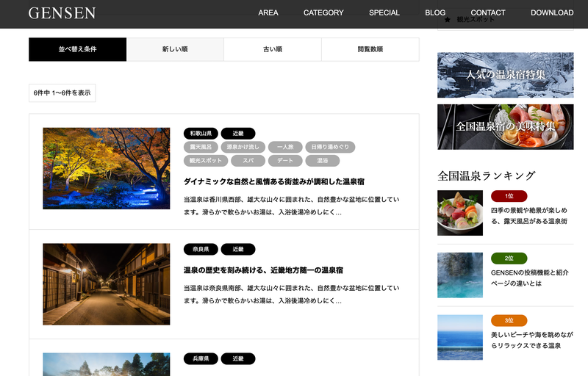Select the 露天風呂 tag

point(201,147)
